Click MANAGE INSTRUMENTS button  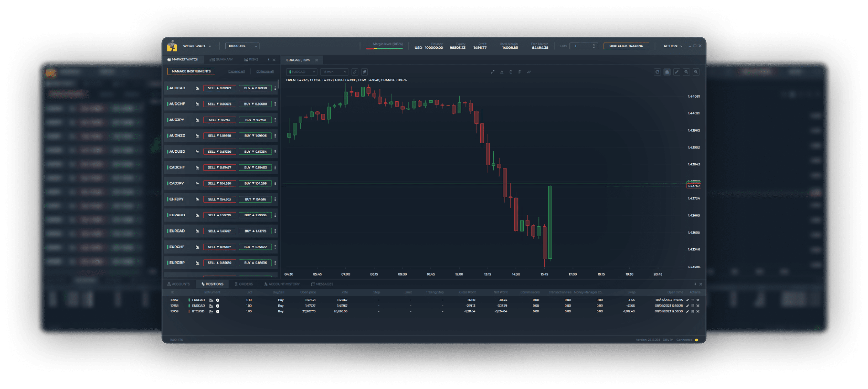[190, 71]
